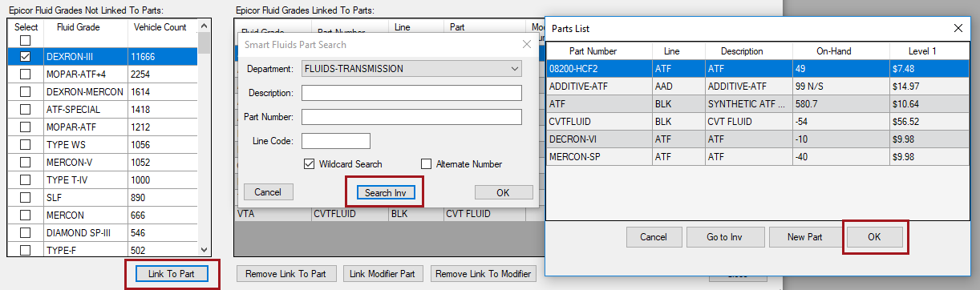Click the Line Code input field
The height and width of the screenshot is (290, 980).
pos(335,141)
